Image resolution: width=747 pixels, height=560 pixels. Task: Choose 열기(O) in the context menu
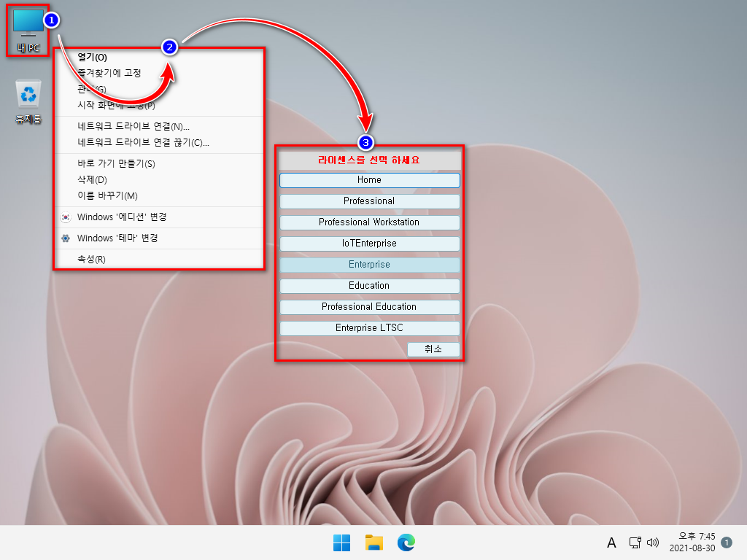[159, 57]
